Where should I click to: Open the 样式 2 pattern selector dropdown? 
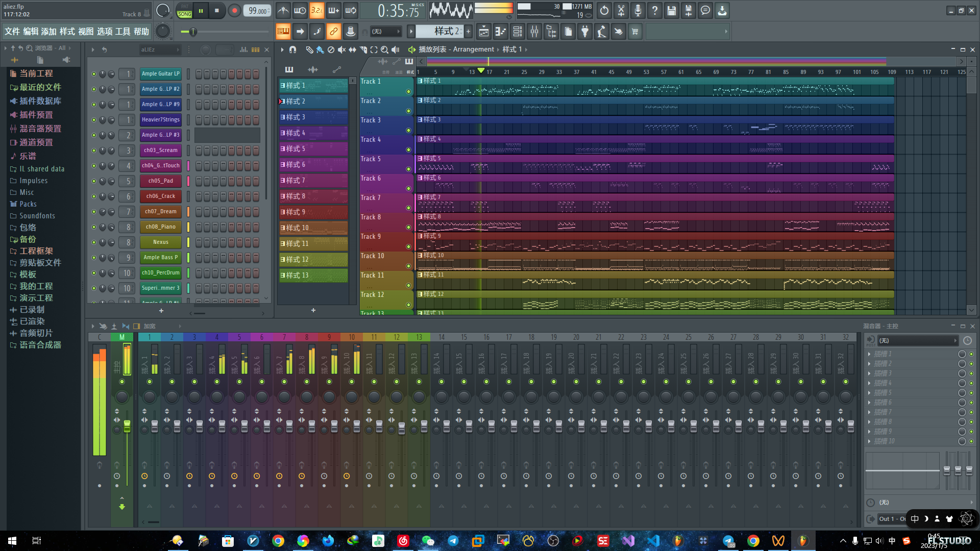[440, 32]
